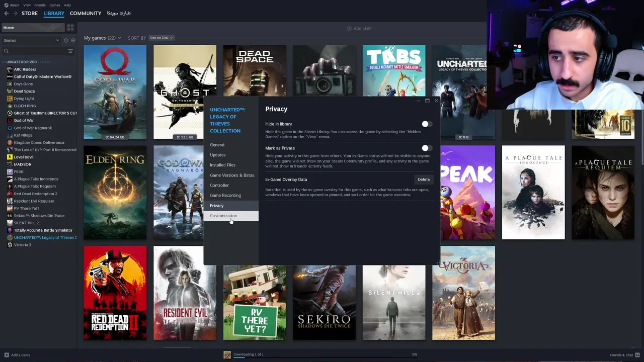The image size is (644, 362).
Task: Open the Silent Hill 2 cover thumbnail
Action: coord(394,302)
